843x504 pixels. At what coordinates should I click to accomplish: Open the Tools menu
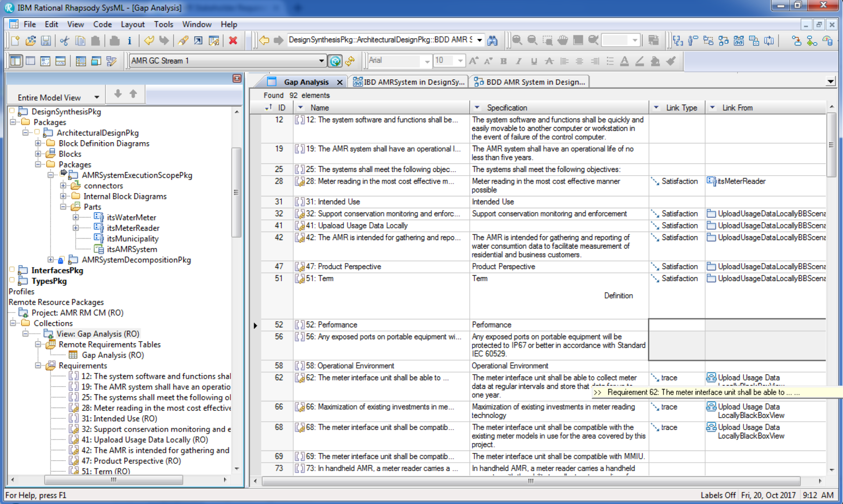click(x=163, y=24)
